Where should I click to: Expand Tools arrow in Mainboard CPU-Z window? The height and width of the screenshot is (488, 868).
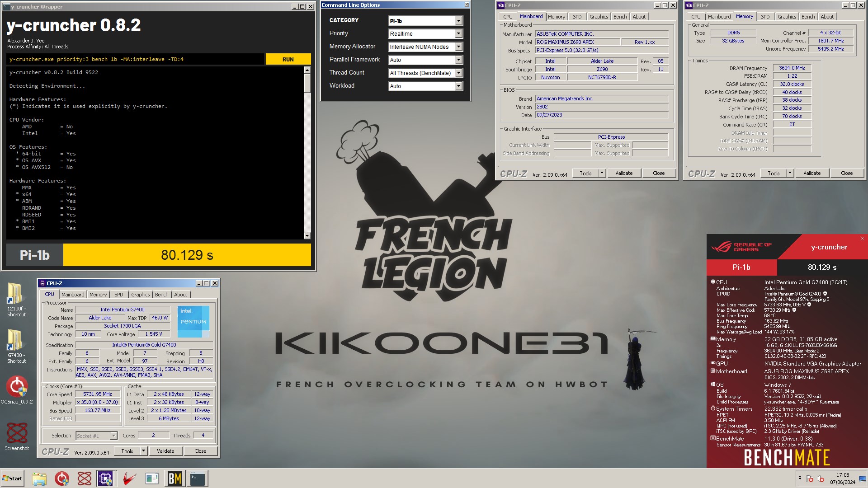point(602,173)
